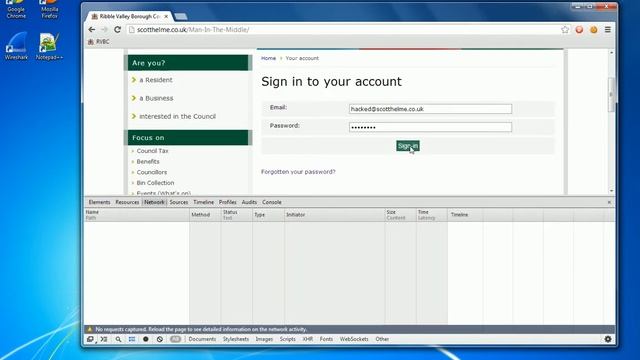Open 'Forgotten your password?' link
This screenshot has width=640, height=360.
[298, 172]
